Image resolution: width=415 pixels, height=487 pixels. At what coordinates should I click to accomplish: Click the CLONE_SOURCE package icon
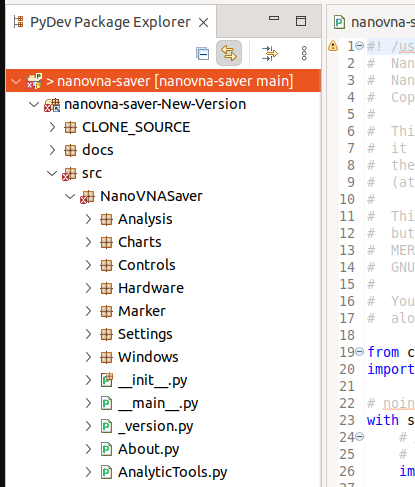coord(70,127)
